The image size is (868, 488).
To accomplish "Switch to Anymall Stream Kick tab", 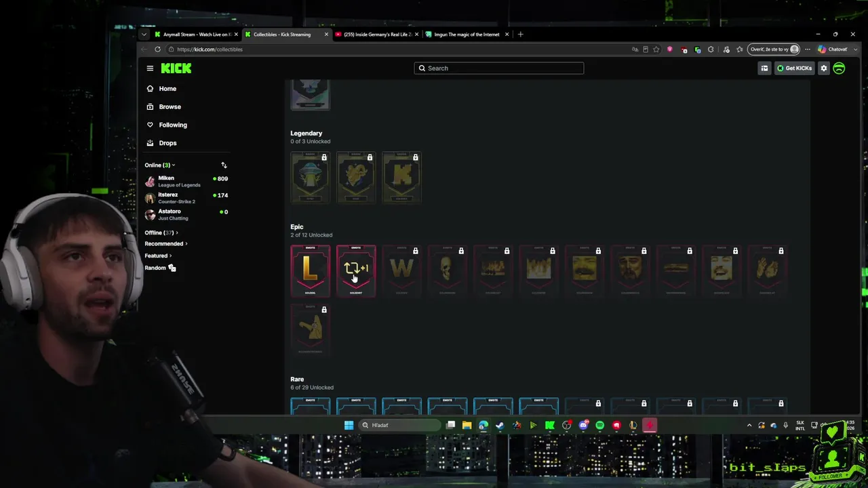I will tap(196, 35).
